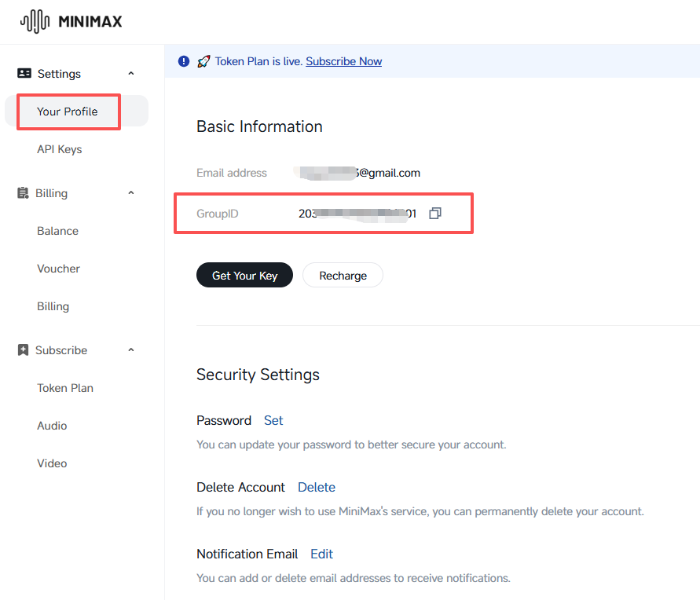The height and width of the screenshot is (600, 700).
Task: Click the Billing receipt icon in sidebar
Action: click(23, 192)
